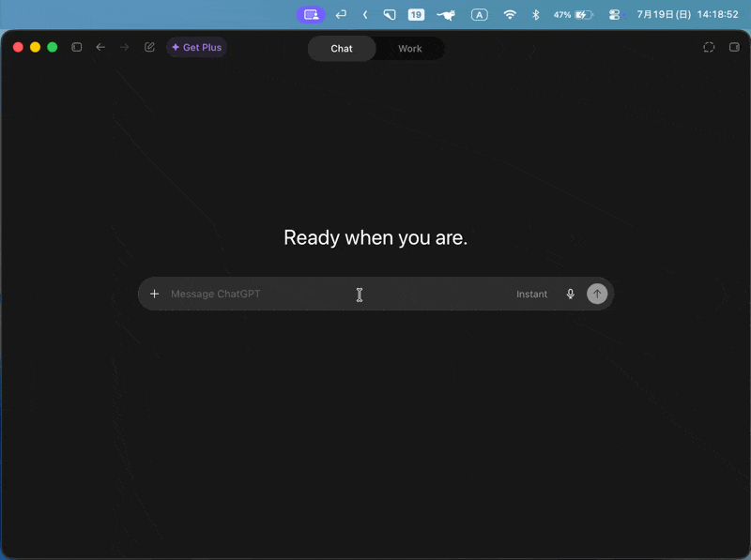Open the Instant model selector
The image size is (751, 560).
(x=531, y=294)
